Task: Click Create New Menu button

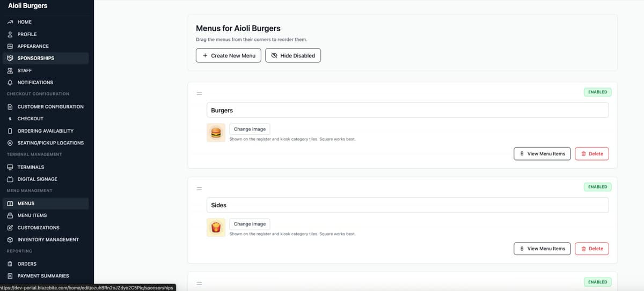Action: click(229, 55)
